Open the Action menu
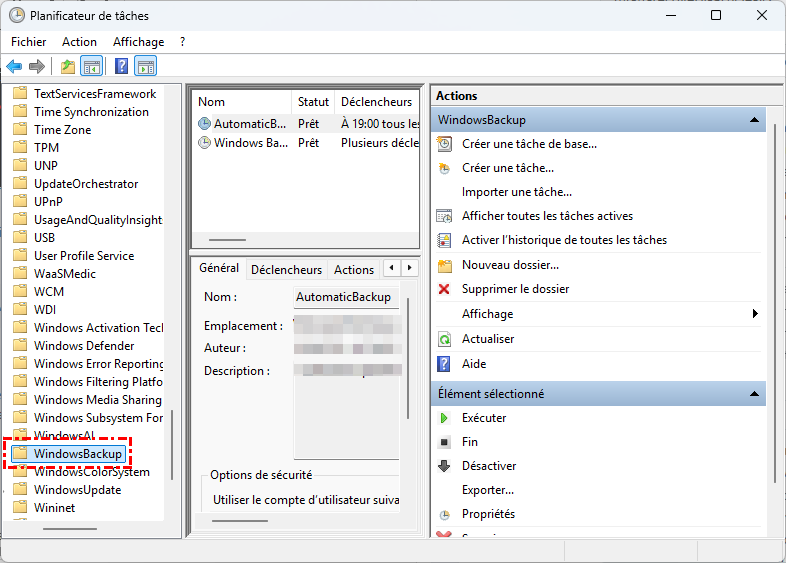Viewport: 786px width, 563px height. pyautogui.click(x=79, y=42)
